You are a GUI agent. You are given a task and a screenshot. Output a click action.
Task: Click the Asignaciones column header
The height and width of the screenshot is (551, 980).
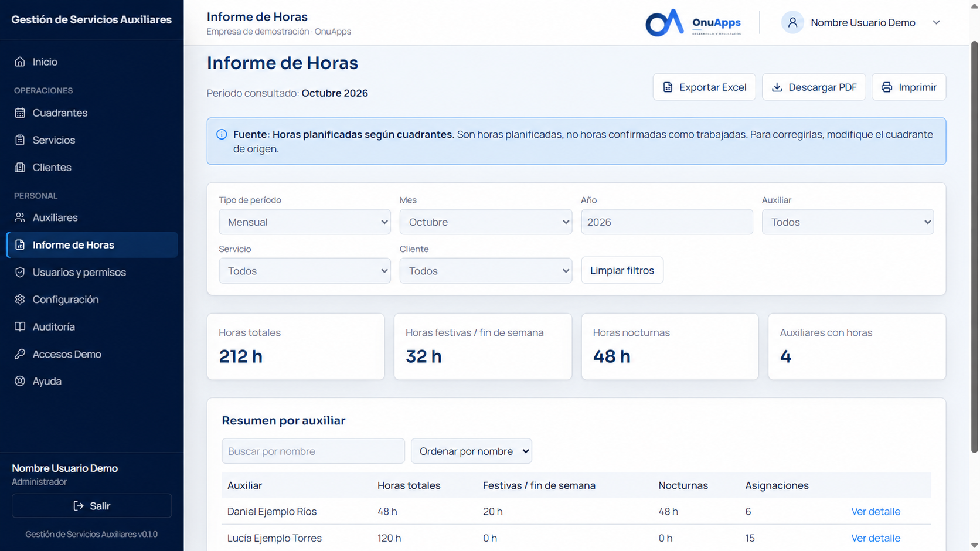(x=777, y=485)
